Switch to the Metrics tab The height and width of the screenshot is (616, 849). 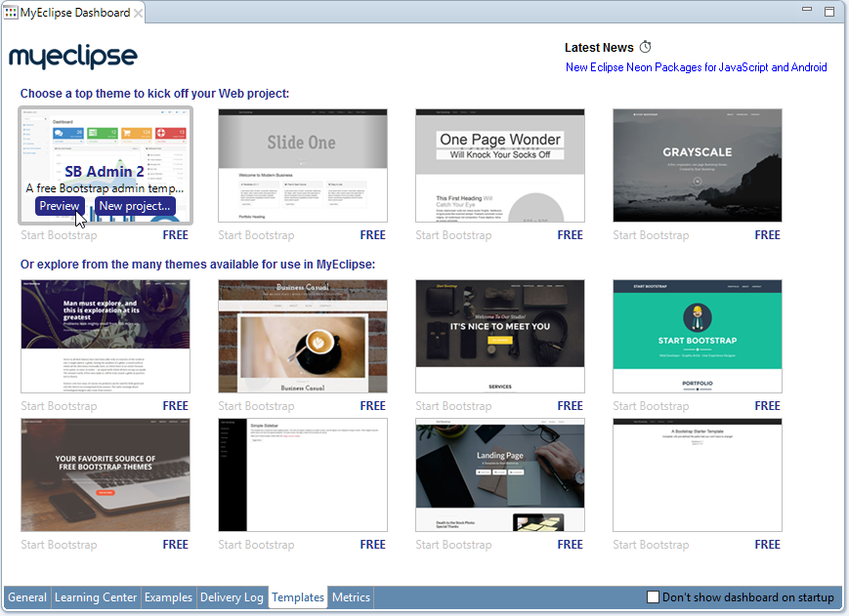click(351, 596)
